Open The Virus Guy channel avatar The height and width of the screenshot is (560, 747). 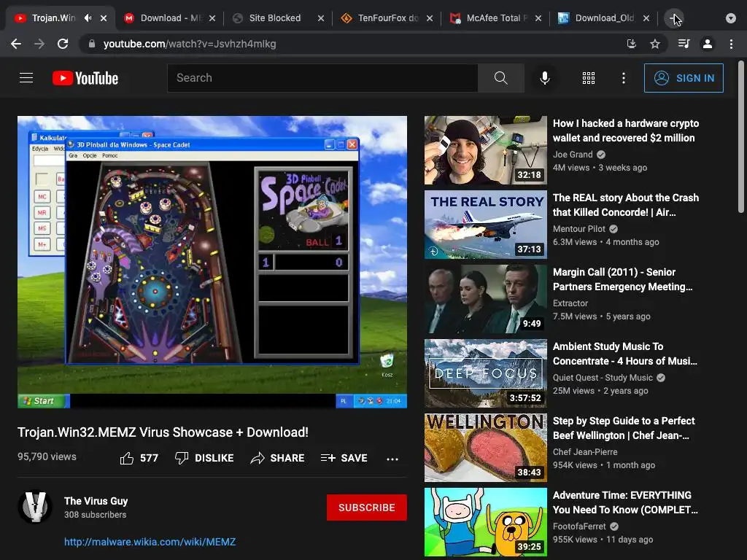[35, 507]
